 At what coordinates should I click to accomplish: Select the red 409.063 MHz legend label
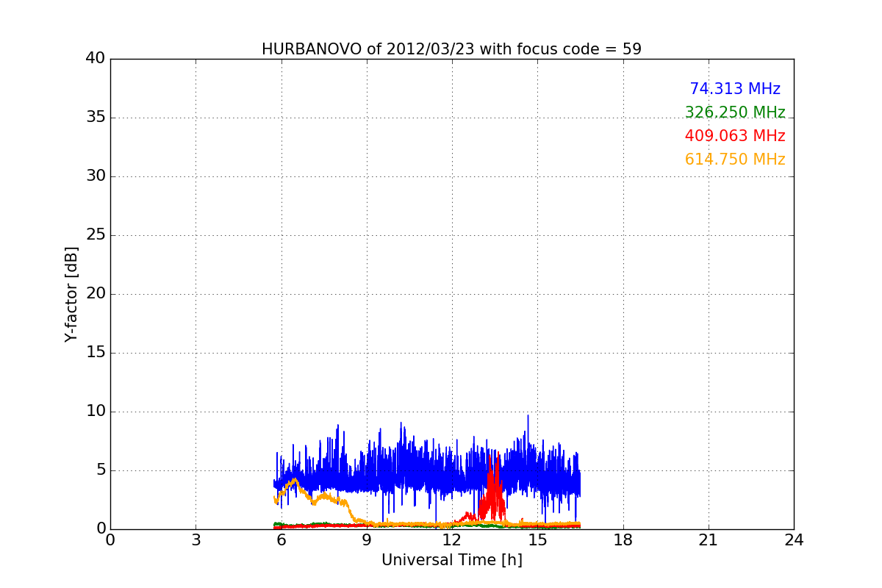(735, 136)
